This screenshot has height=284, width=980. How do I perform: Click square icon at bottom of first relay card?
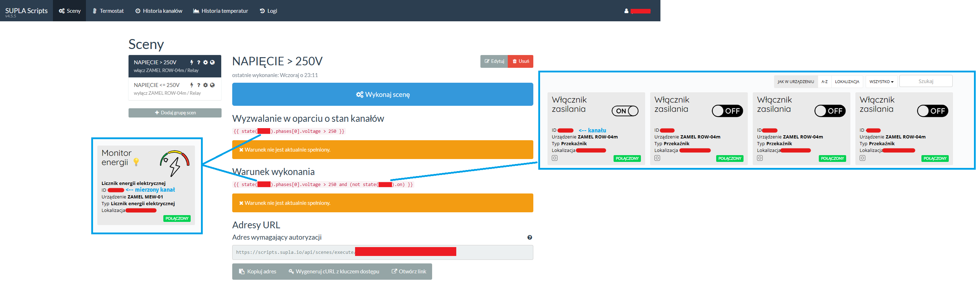555,158
